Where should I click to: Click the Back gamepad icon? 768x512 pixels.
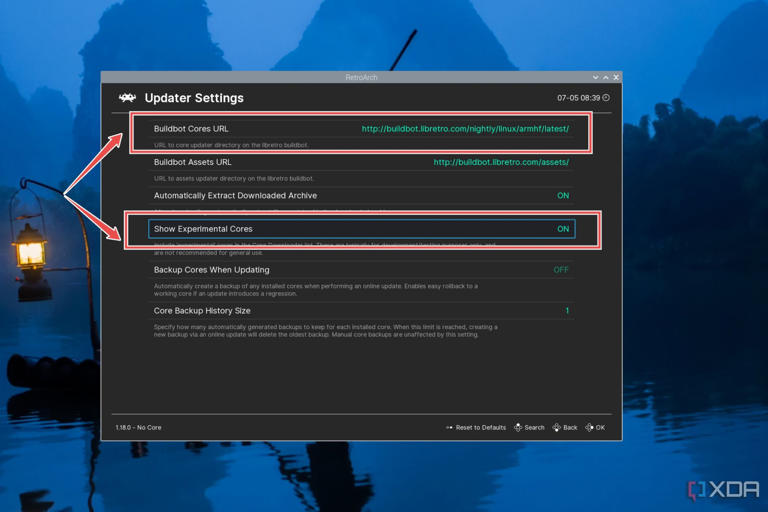coord(557,427)
